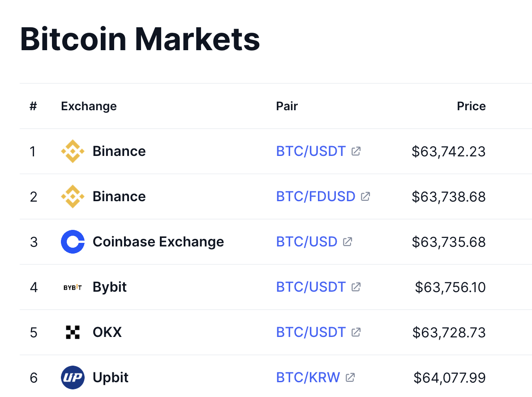Open the Upbit BTC/KRW pair link
Viewport: 532px width, 397px height.
308,378
